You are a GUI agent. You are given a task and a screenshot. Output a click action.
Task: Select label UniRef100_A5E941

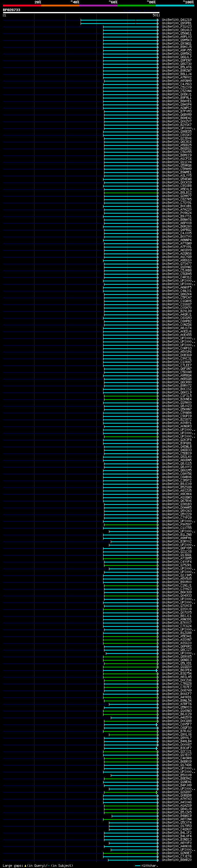click(x=177, y=636)
